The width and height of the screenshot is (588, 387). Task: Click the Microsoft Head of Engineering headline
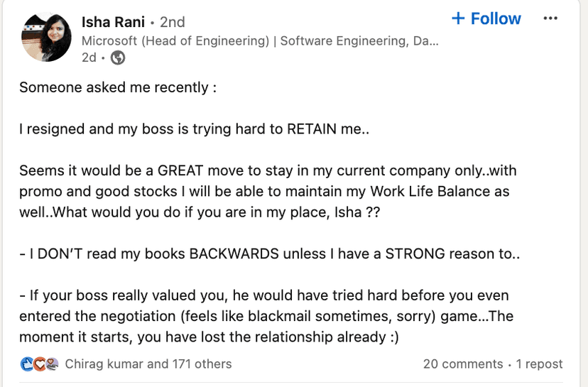(x=260, y=40)
